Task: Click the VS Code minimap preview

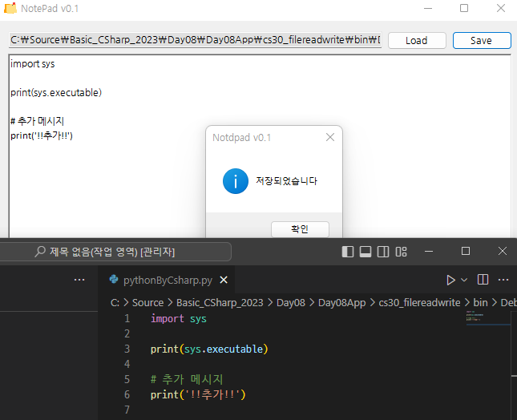Action: (488, 317)
